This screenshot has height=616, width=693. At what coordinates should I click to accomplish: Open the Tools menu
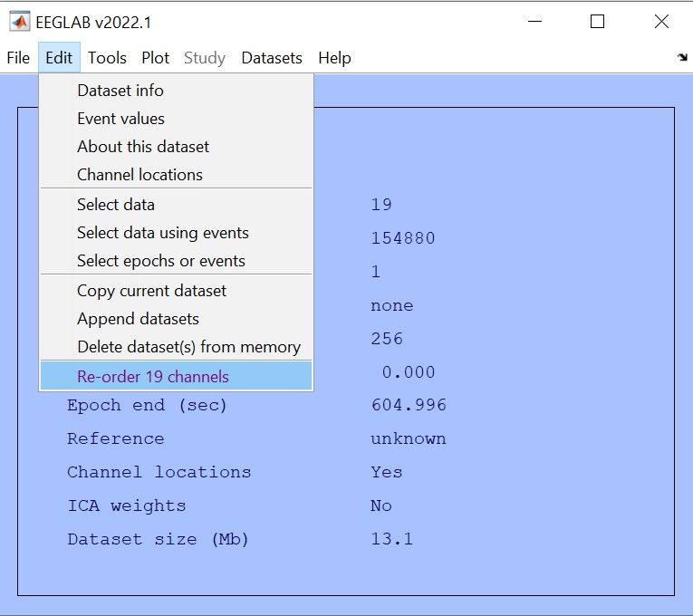pyautogui.click(x=107, y=58)
